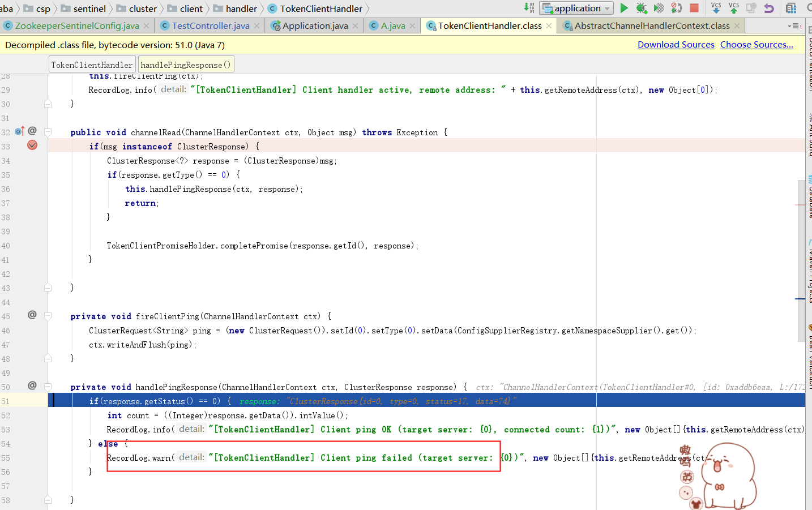This screenshot has width=812, height=510.
Task: Open the application run configuration dropdown
Action: point(576,8)
